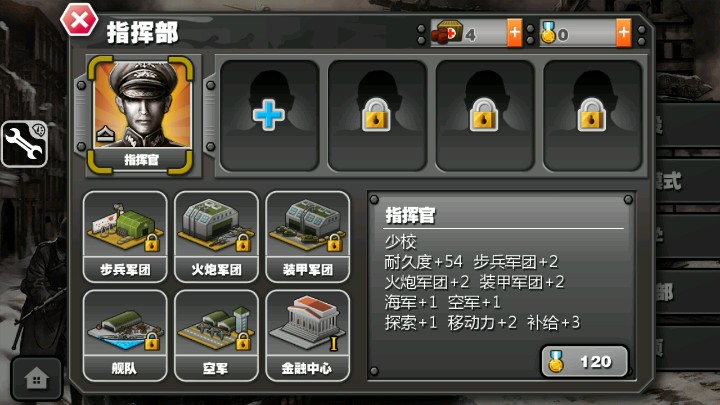Add a general with the blue plus slot

point(269,115)
